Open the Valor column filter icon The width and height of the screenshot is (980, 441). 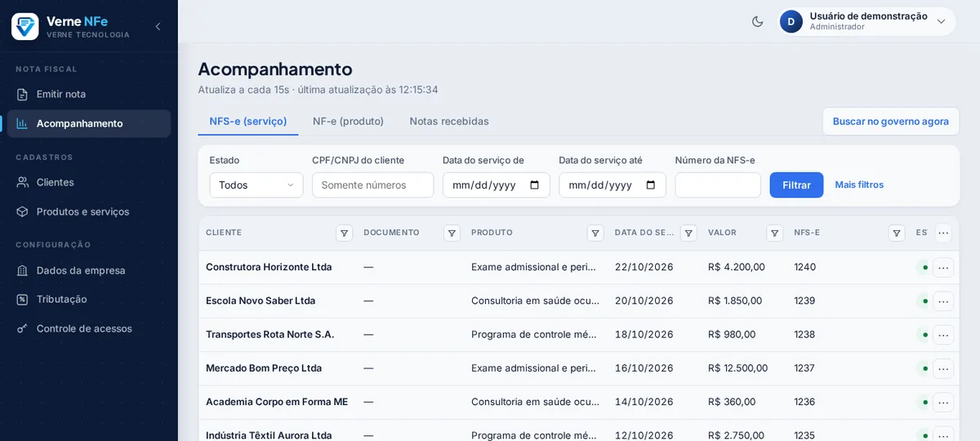pyautogui.click(x=775, y=233)
